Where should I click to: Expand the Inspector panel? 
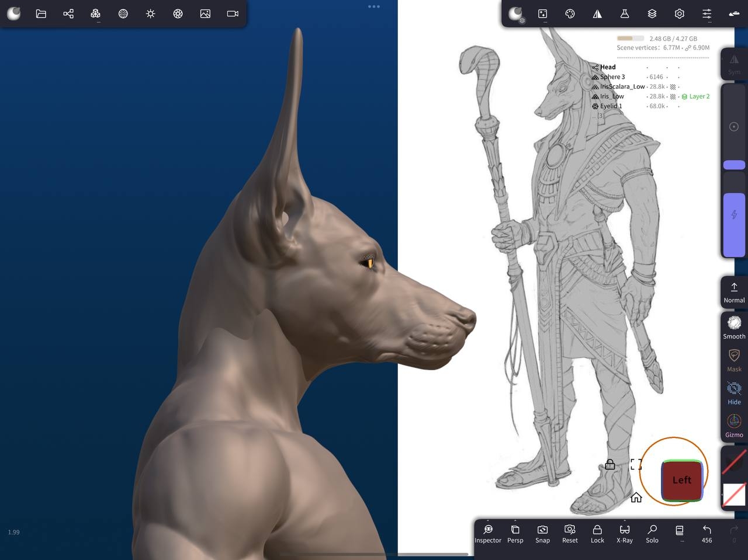488,533
